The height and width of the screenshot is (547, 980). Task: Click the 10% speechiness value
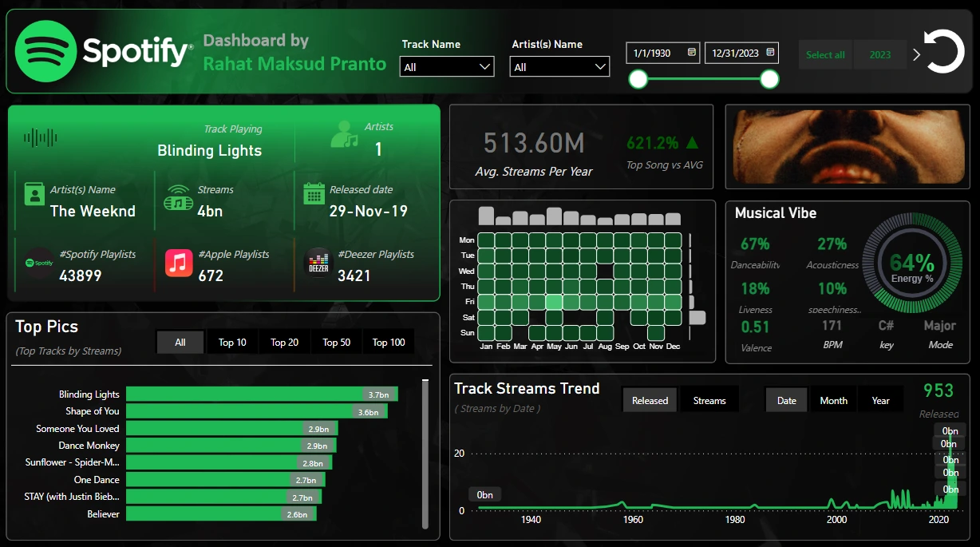[x=832, y=288]
